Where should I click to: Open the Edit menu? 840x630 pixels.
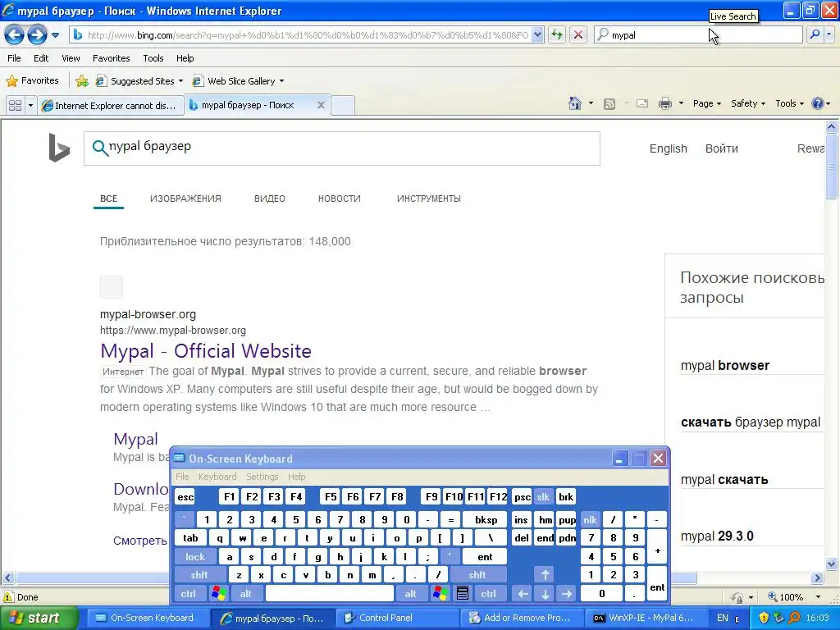tap(41, 58)
